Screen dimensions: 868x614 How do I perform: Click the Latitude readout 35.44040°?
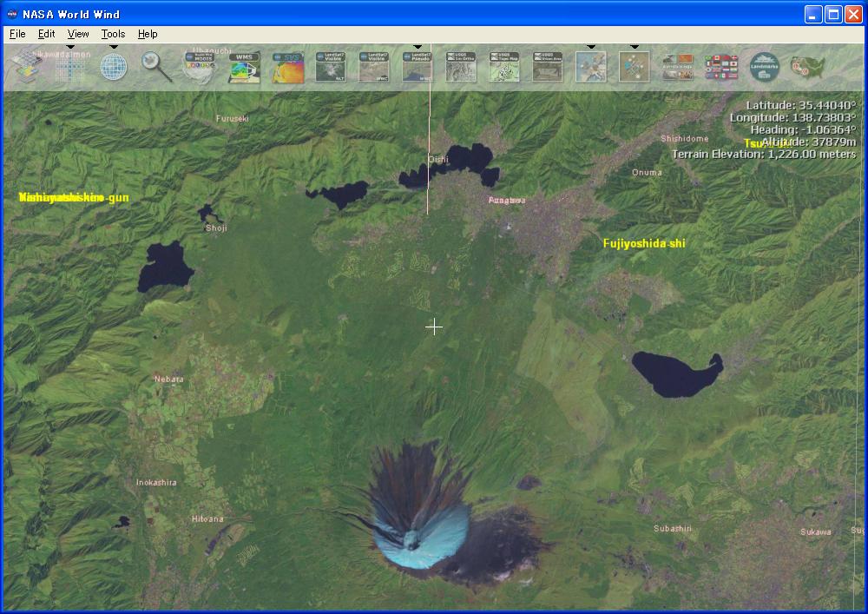[x=801, y=105]
